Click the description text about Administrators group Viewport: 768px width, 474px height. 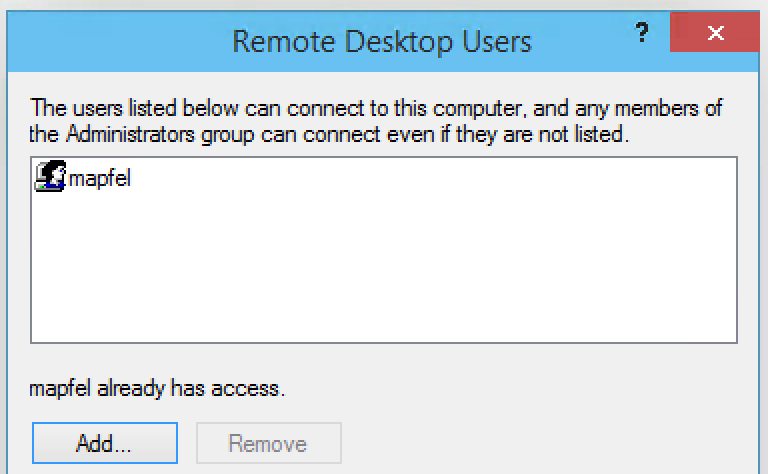(376, 121)
